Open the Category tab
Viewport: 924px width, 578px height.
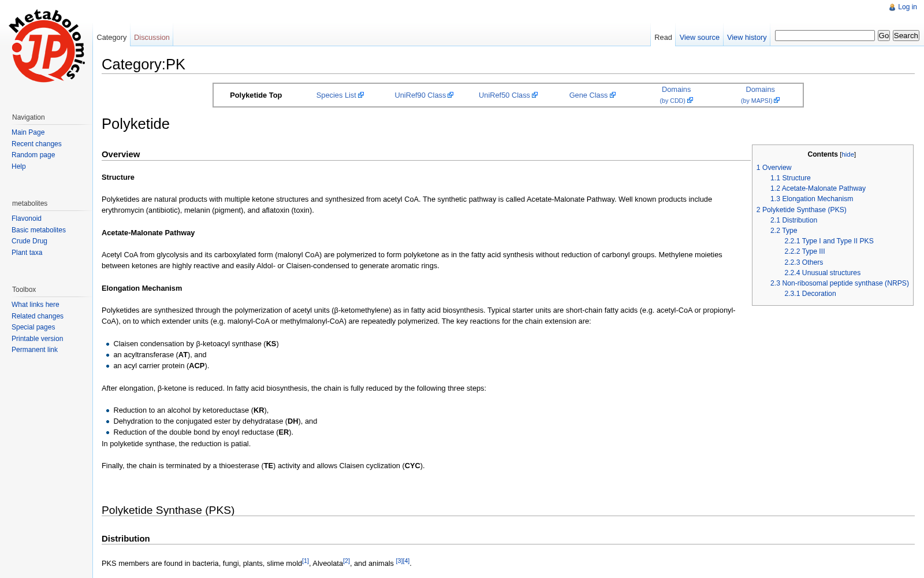coord(111,38)
